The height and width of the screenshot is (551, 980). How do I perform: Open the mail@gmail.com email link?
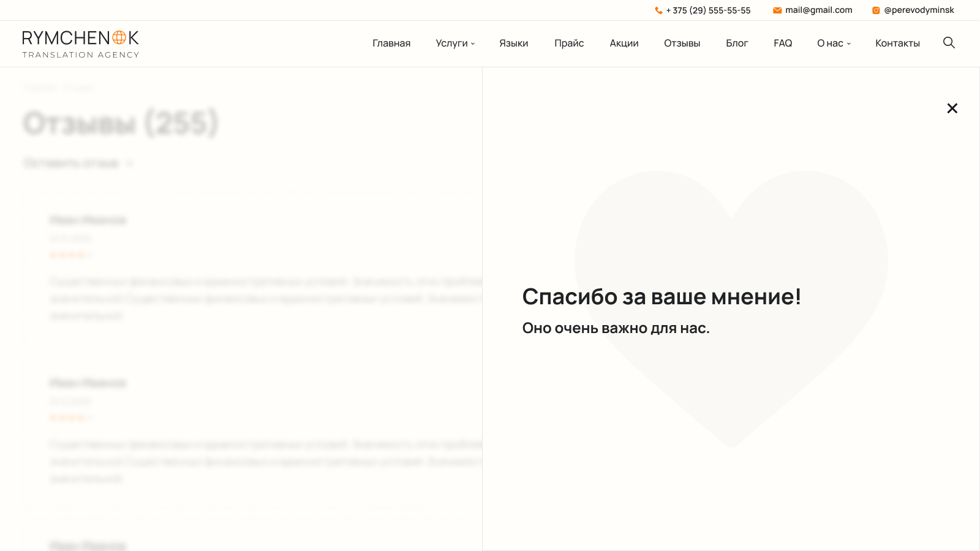pos(818,10)
